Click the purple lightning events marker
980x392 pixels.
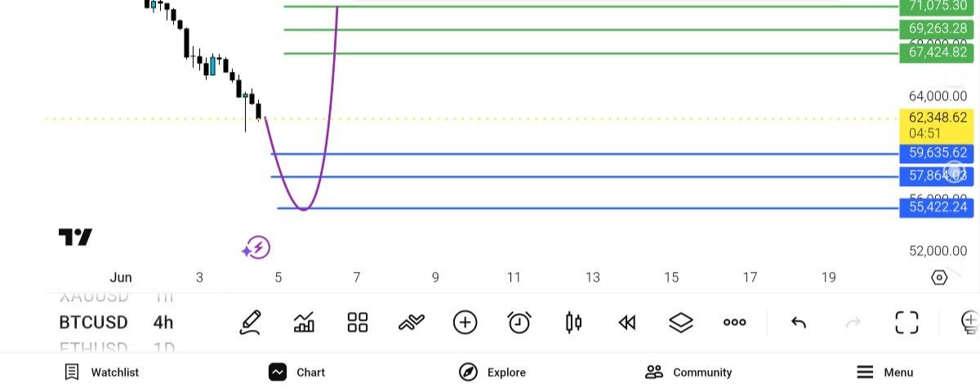click(x=256, y=247)
